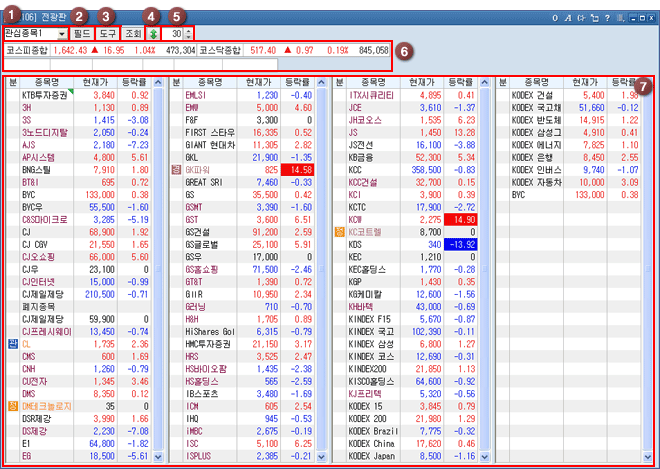Click the blue badge next to CL row
This screenshot has width=660, height=469.
tap(12, 342)
